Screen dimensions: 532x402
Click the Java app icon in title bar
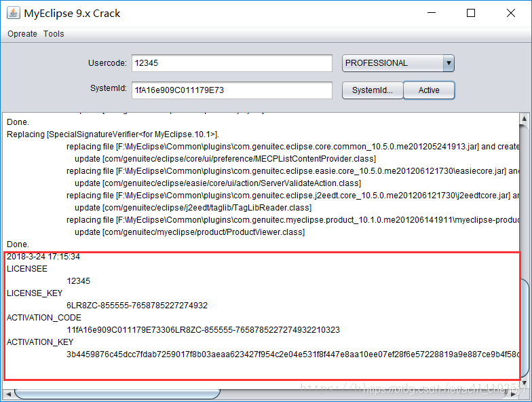pos(14,13)
